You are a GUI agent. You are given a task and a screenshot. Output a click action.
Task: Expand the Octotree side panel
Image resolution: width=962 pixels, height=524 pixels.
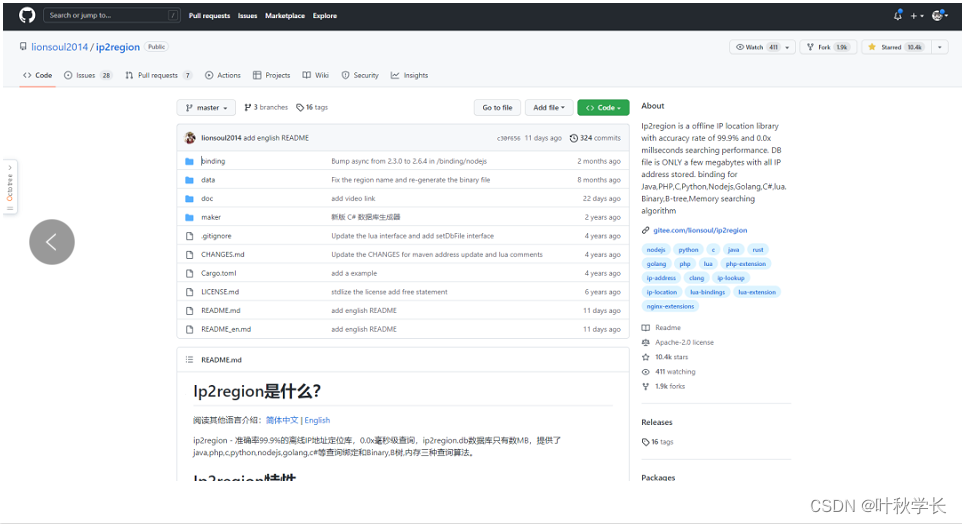(x=10, y=187)
